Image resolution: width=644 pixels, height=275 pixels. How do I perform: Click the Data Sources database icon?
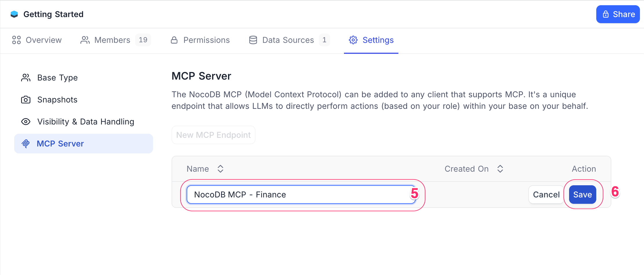(x=253, y=40)
